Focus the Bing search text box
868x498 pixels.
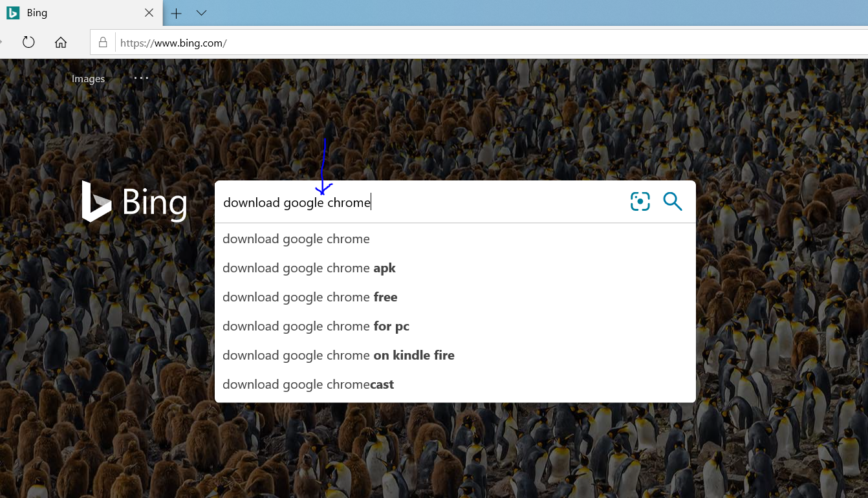[x=420, y=202]
